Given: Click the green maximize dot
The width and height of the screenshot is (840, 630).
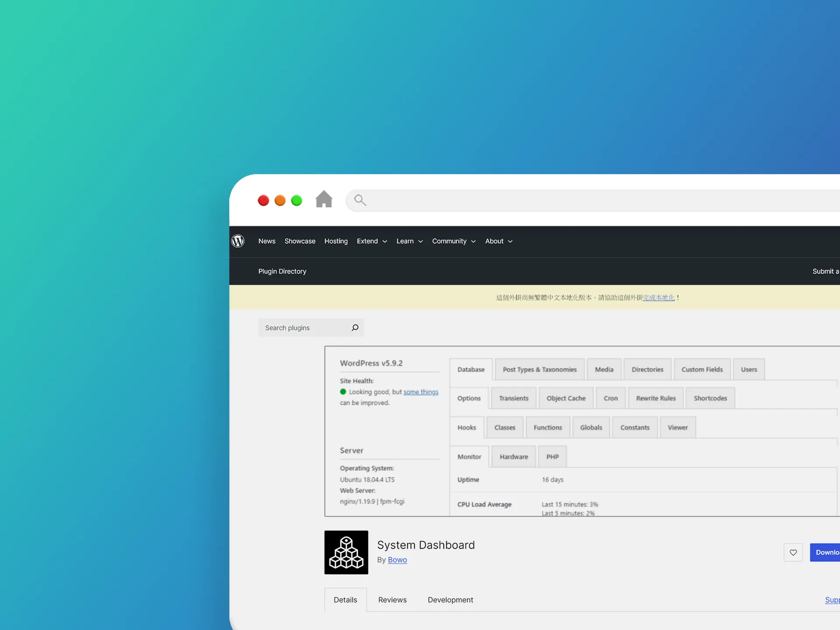Looking at the screenshot, I should (297, 200).
